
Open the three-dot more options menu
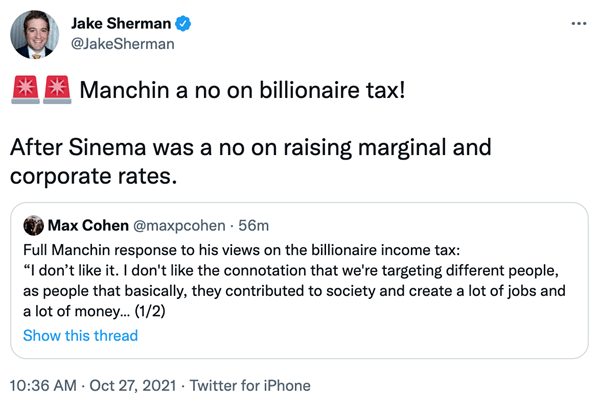578,23
